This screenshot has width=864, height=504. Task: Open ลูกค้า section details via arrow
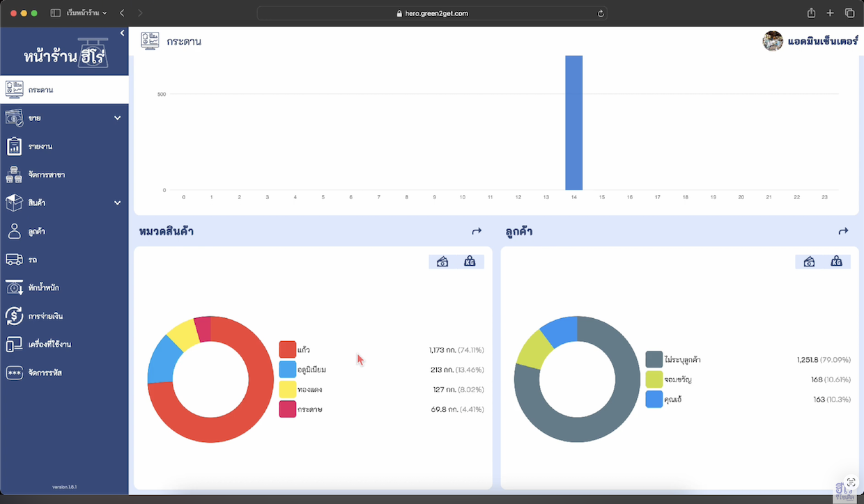click(843, 231)
